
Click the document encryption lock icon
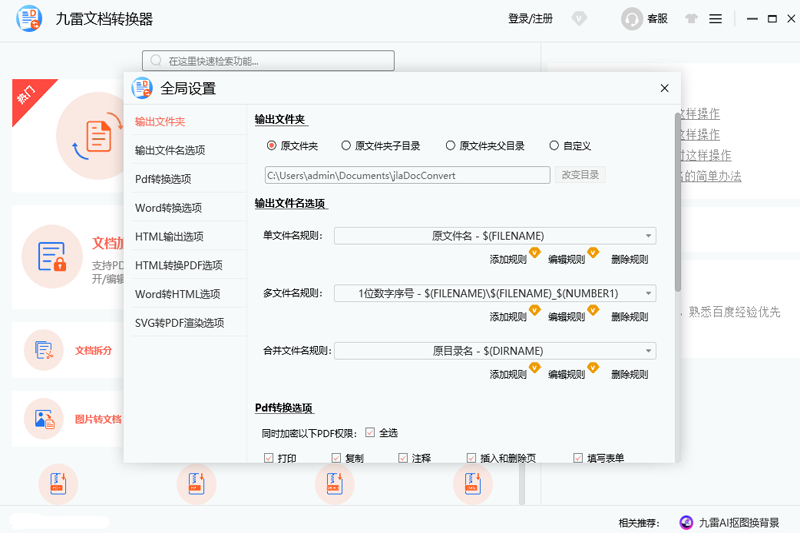pos(52,256)
